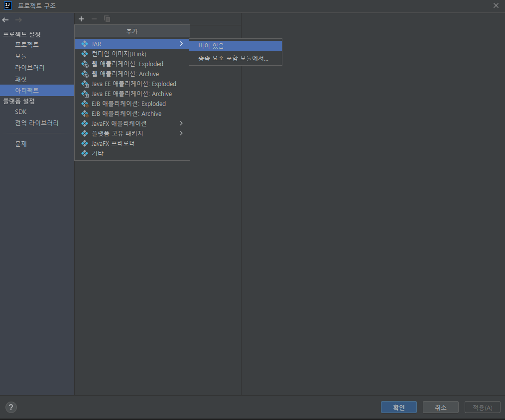Click the JavaFX 애플리케이션 icon

(85, 123)
